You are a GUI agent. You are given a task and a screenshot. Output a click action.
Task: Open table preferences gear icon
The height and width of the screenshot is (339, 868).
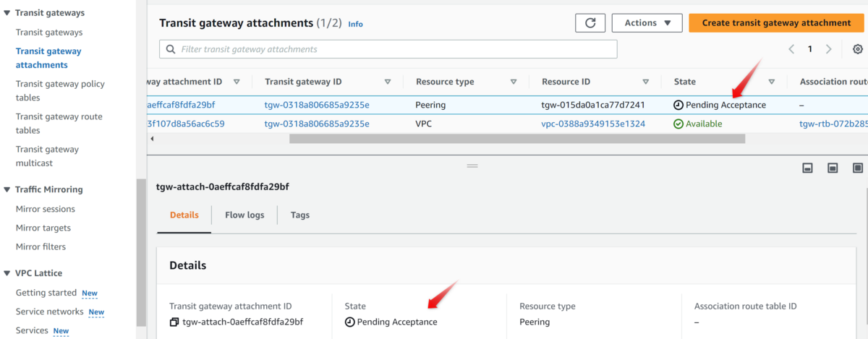[x=858, y=49]
